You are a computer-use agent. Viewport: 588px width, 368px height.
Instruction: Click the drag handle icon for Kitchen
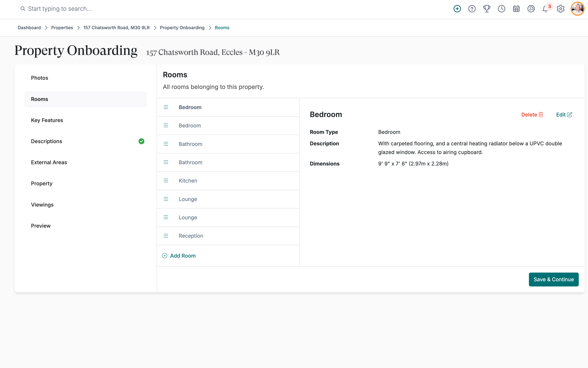tap(166, 180)
